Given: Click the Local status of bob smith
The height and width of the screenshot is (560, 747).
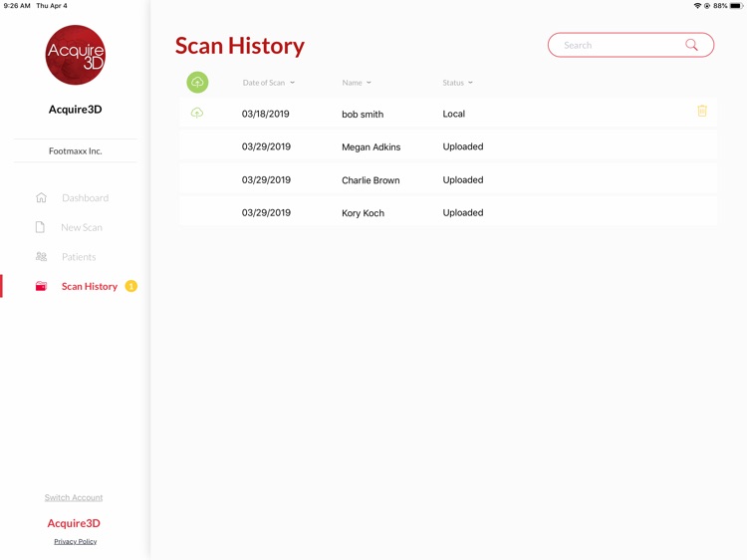Looking at the screenshot, I should point(453,114).
